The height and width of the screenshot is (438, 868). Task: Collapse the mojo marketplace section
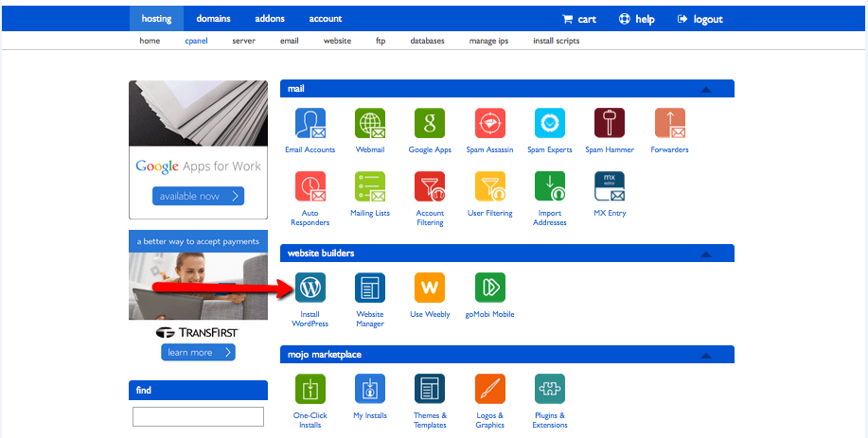point(705,356)
